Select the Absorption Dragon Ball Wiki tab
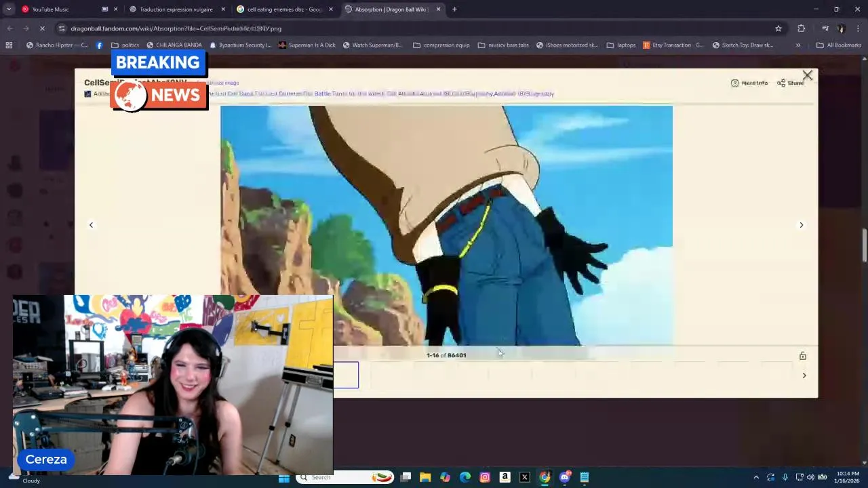Screen dimensions: 868x488 pyautogui.click(x=392, y=9)
